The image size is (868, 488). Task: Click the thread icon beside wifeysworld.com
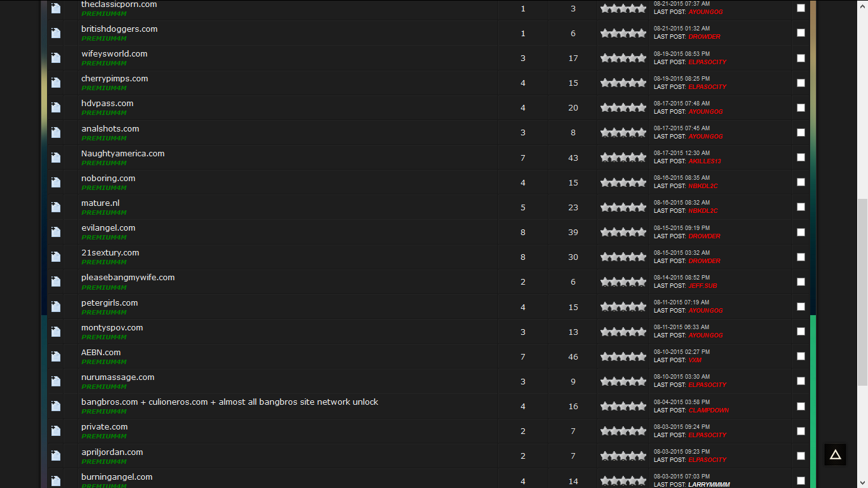point(56,58)
